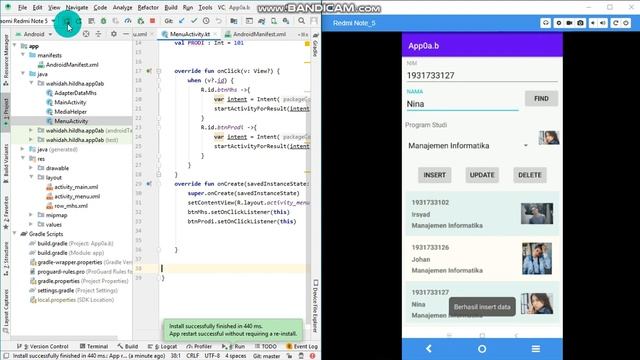Select MainActivity in project tree
The height and width of the screenshot is (360, 640).
point(66,102)
